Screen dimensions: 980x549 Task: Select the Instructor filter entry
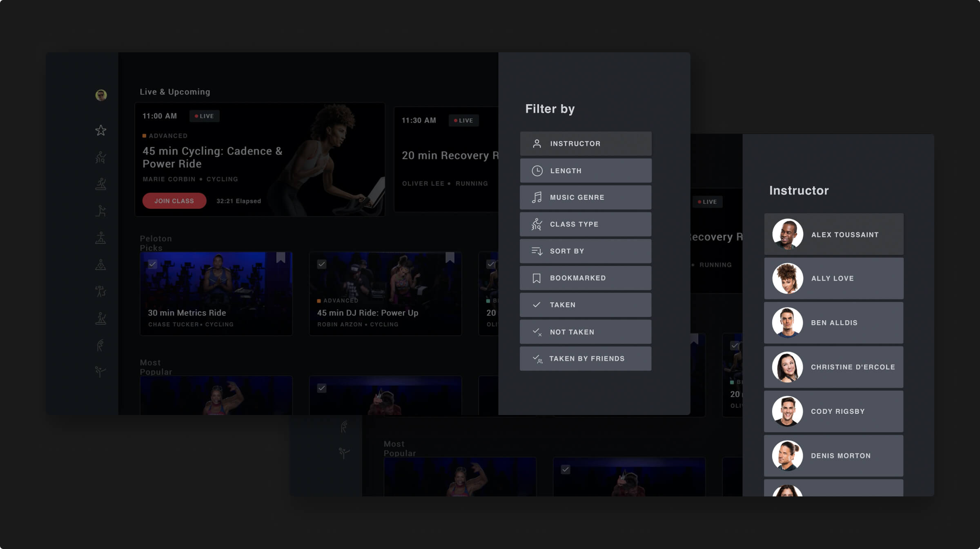pyautogui.click(x=586, y=143)
